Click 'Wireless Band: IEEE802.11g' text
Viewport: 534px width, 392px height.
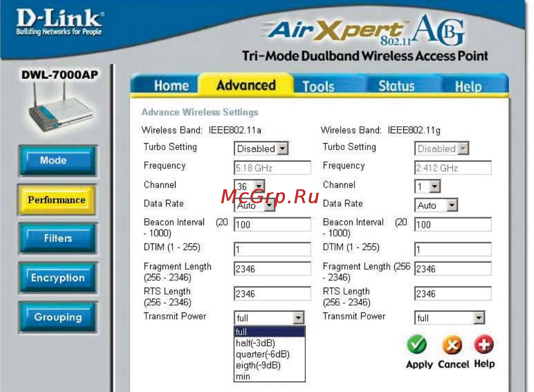pos(380,130)
